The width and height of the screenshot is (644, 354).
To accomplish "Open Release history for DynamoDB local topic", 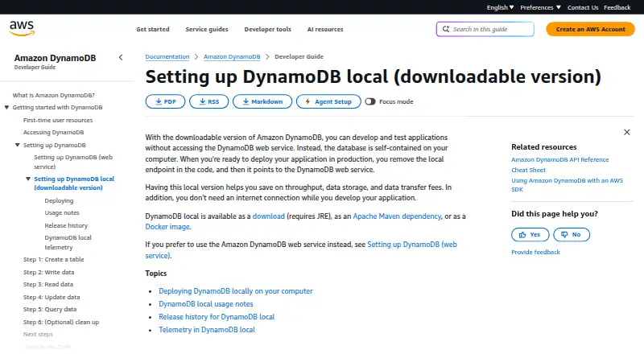I will tap(217, 317).
